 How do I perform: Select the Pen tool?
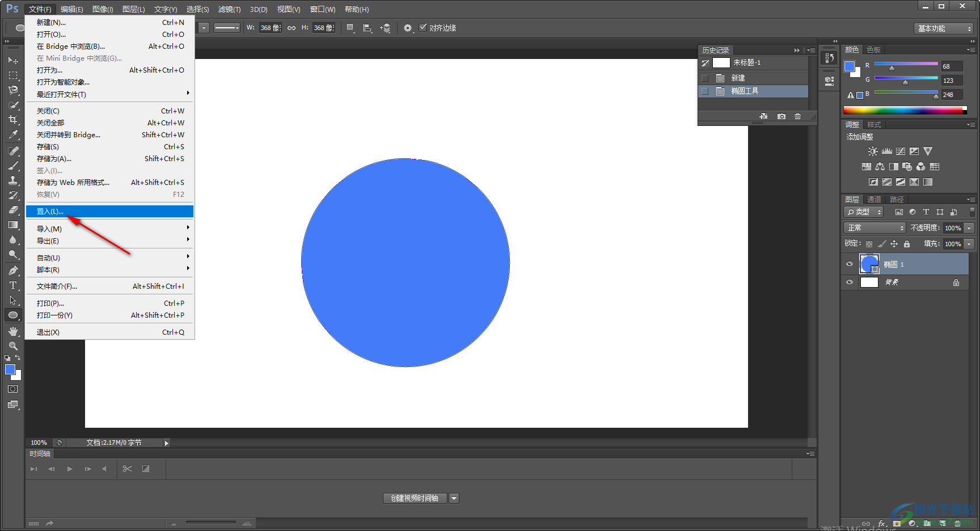pos(12,271)
